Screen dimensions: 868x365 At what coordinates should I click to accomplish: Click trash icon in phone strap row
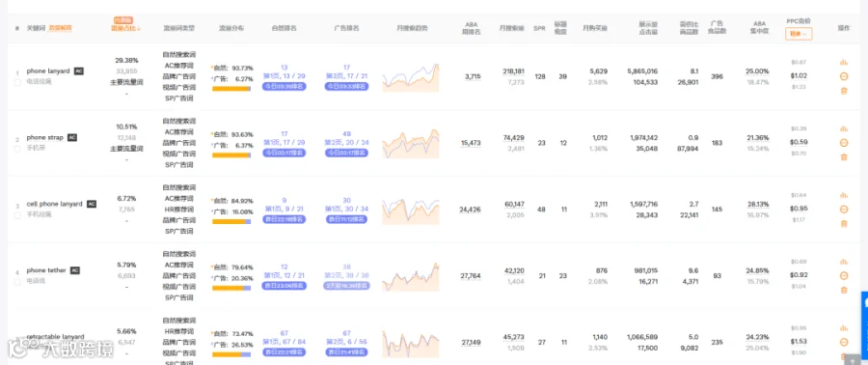844,157
